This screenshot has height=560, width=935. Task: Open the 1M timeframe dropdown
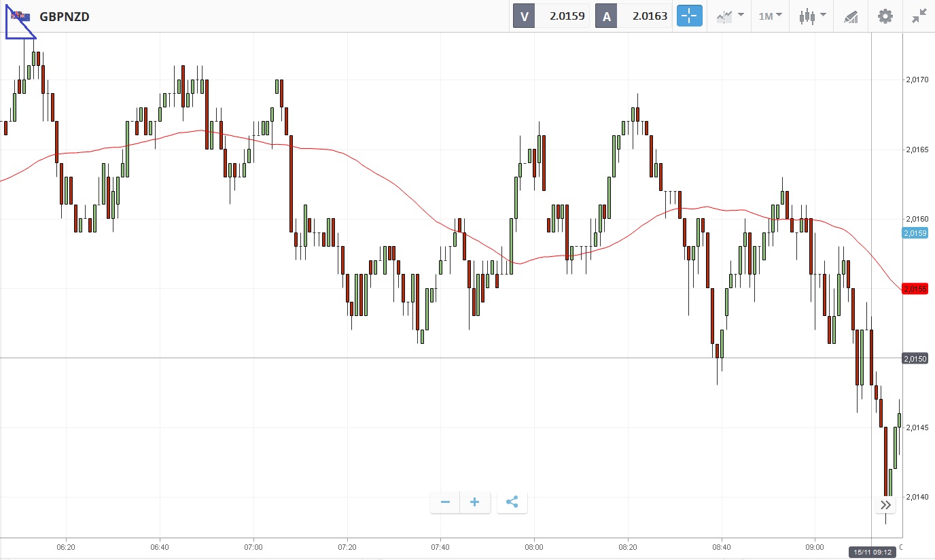tap(770, 16)
